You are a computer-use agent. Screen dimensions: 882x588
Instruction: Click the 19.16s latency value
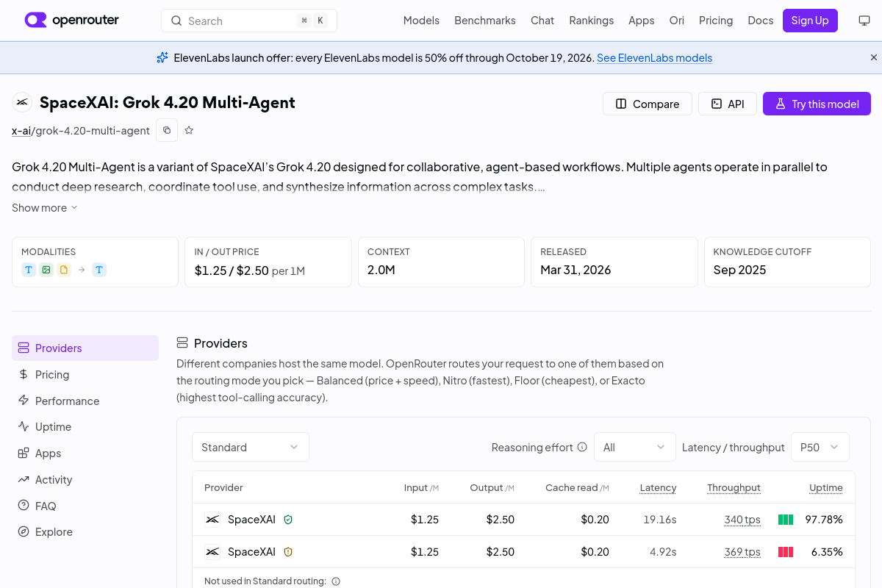point(660,520)
